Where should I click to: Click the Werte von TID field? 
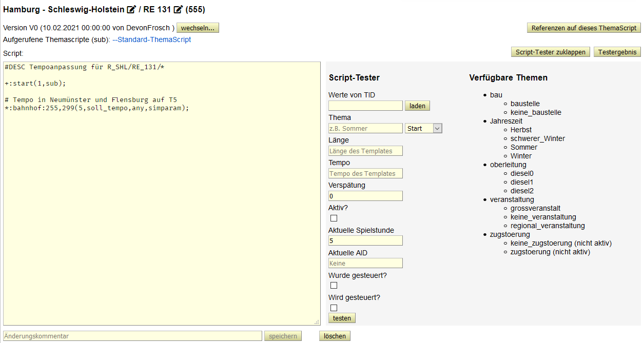click(365, 106)
